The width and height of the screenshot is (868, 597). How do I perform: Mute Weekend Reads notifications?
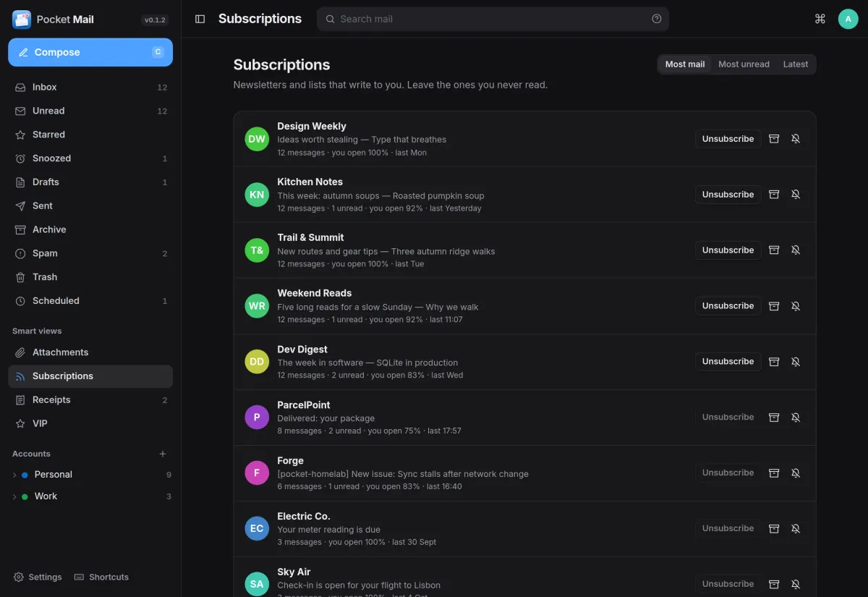pyautogui.click(x=796, y=306)
